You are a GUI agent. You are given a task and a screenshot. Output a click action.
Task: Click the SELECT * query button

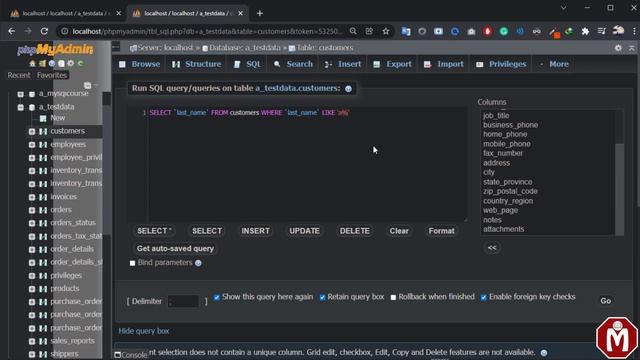click(x=154, y=231)
